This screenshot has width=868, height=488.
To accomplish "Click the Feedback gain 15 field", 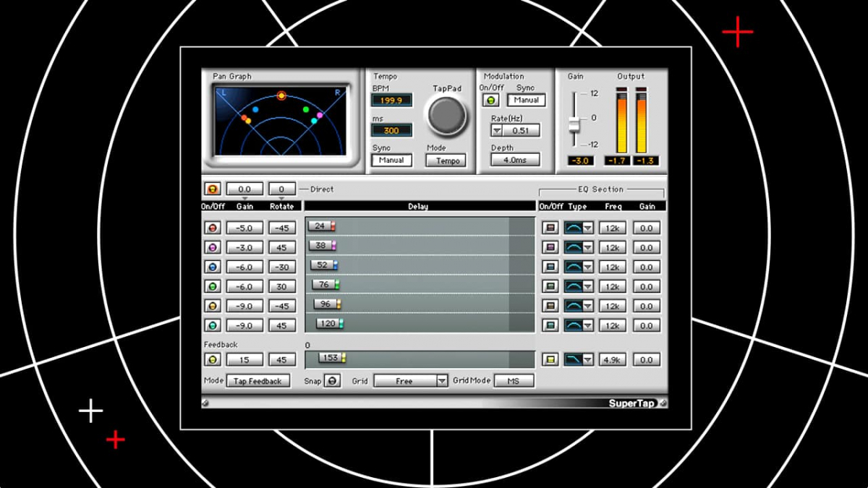I will 244,359.
